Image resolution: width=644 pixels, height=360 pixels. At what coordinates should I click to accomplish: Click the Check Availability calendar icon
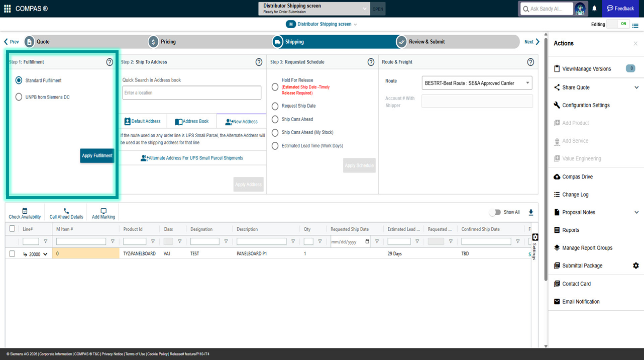tap(25, 211)
